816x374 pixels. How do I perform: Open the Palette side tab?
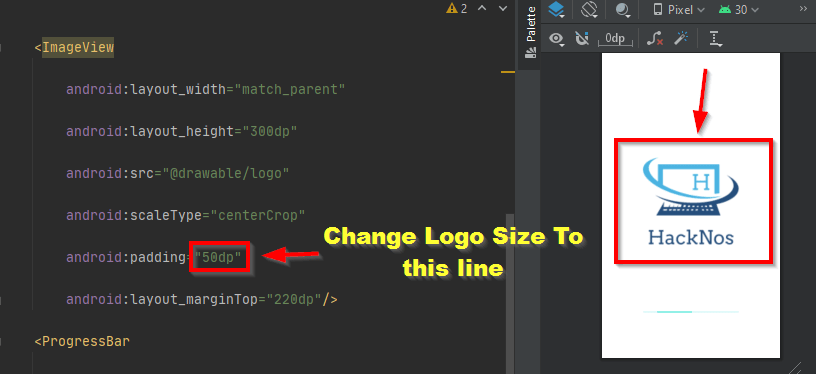tap(530, 32)
